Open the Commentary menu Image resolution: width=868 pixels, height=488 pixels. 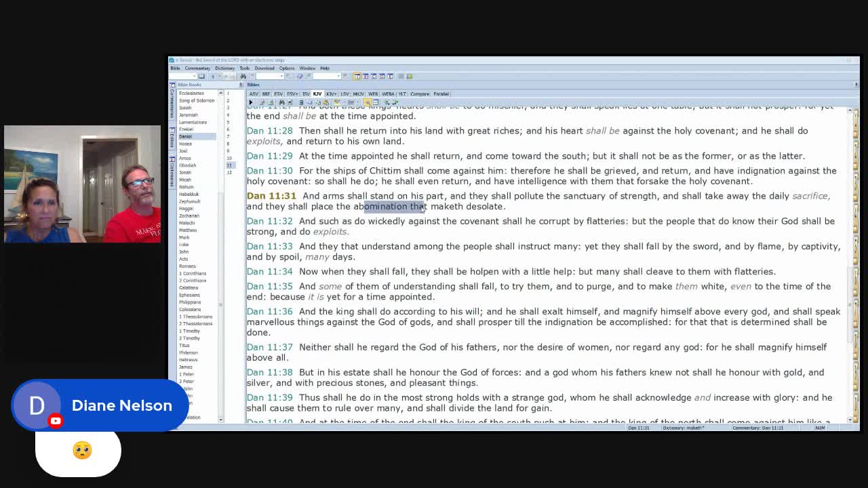[197, 68]
